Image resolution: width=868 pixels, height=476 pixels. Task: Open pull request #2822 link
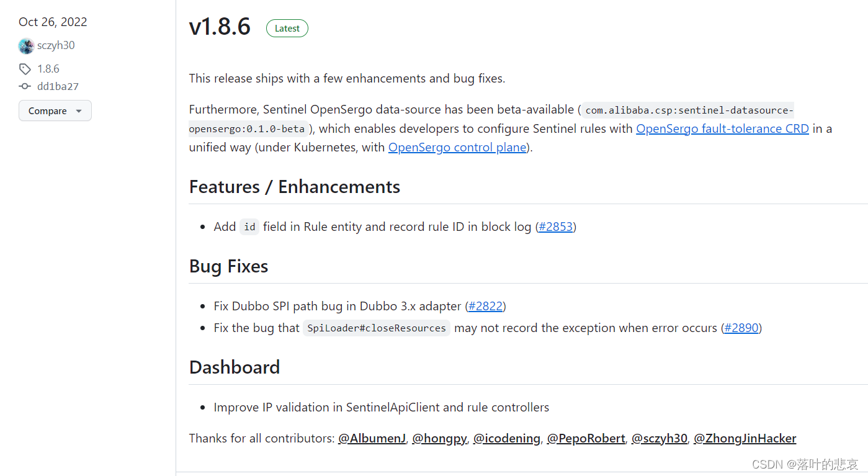[485, 306]
